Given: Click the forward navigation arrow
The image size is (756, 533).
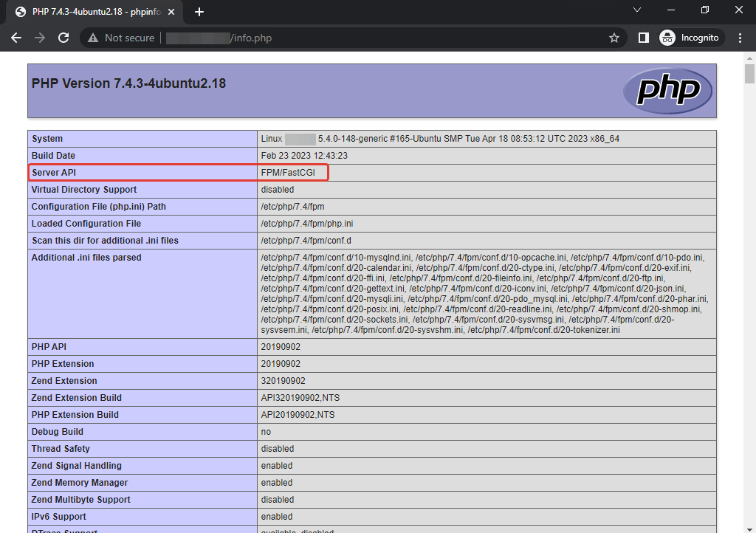Looking at the screenshot, I should tap(40, 37).
